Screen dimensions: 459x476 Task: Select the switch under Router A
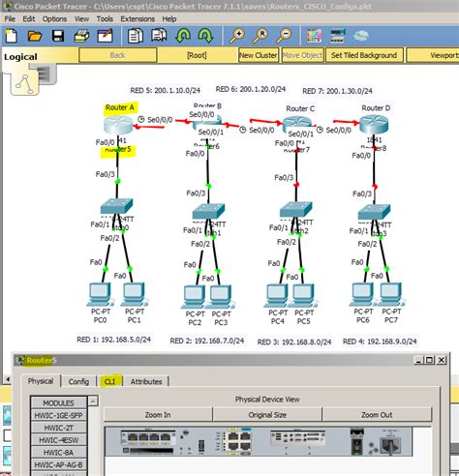pyautogui.click(x=116, y=206)
